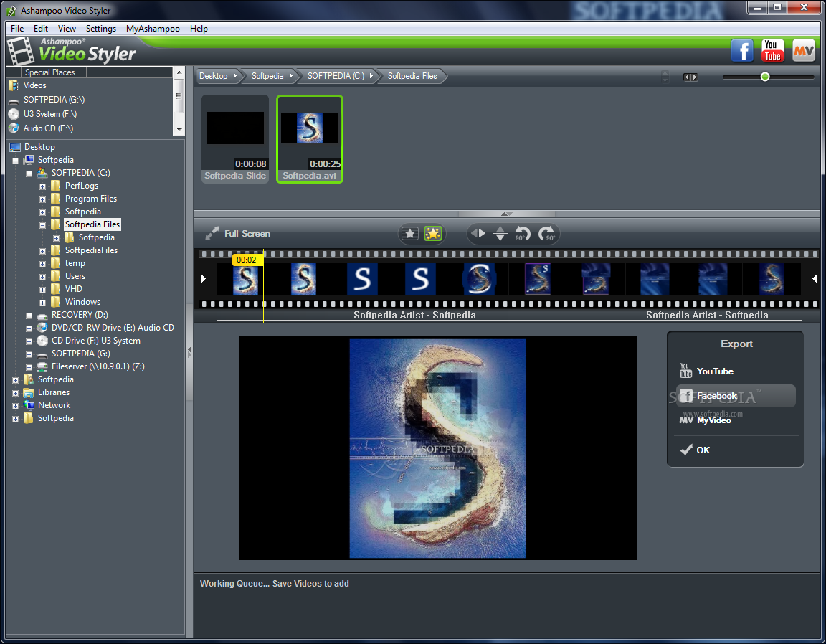The image size is (826, 644).
Task: Select the VHD folder
Action: click(73, 289)
